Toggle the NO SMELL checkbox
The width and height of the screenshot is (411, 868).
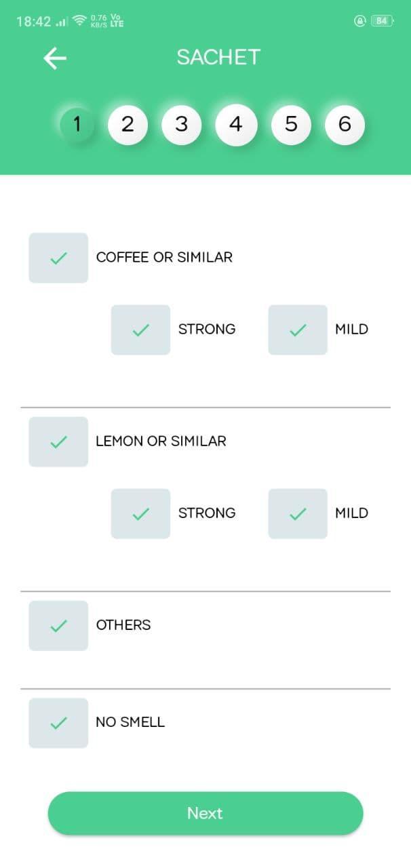click(x=58, y=722)
